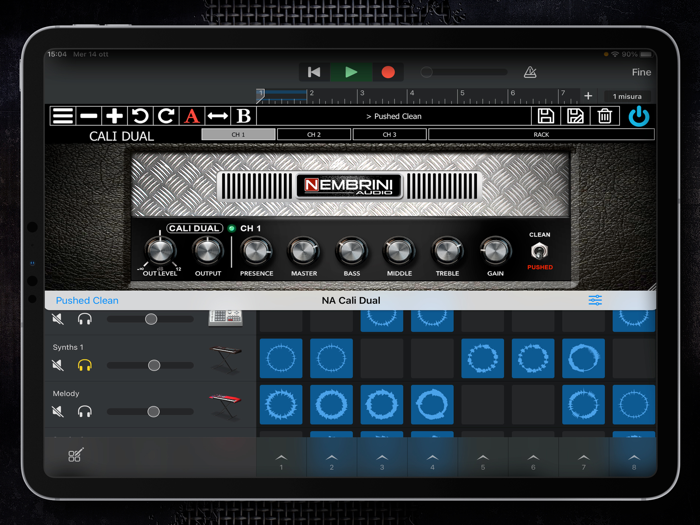The width and height of the screenshot is (700, 525).
Task: Open the hamburger menu in plugin toolbar
Action: click(62, 116)
